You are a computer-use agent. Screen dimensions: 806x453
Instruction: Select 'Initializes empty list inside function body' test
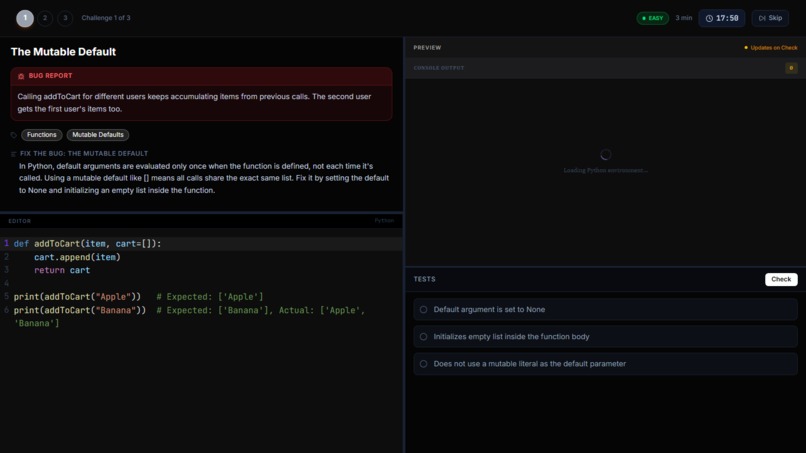[606, 337]
